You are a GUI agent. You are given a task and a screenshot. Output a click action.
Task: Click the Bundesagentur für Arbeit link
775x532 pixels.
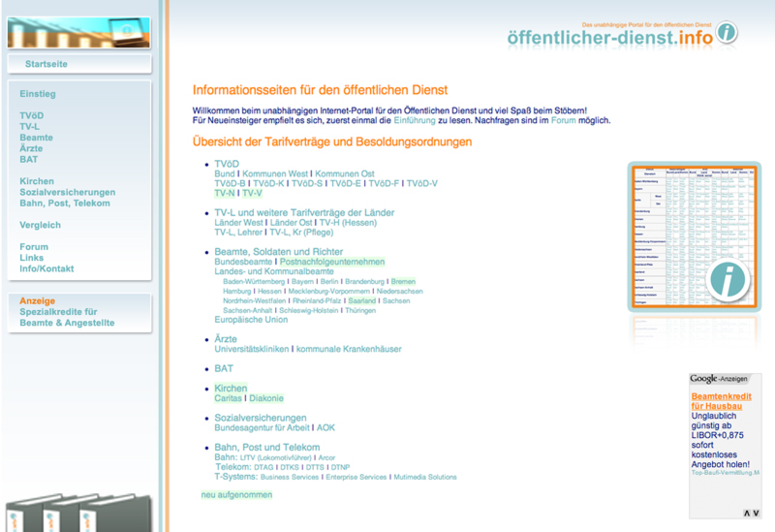point(262,426)
